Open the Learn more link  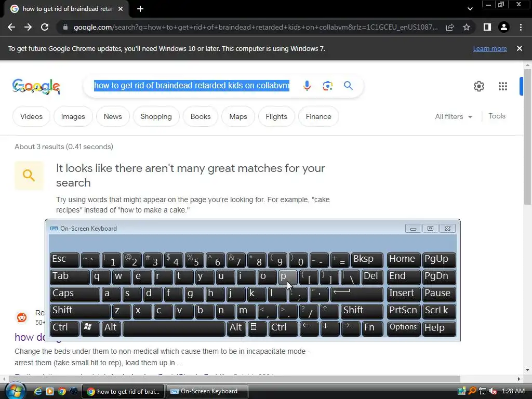pos(490,48)
